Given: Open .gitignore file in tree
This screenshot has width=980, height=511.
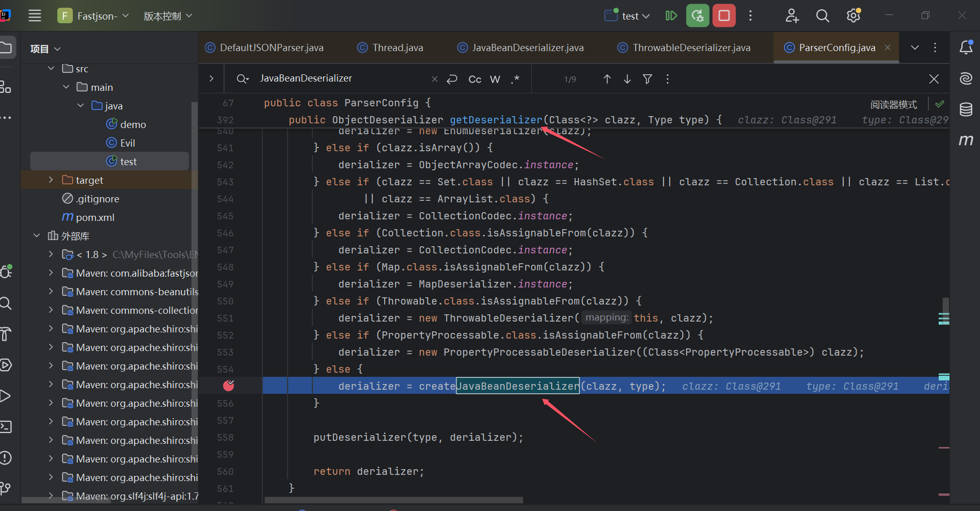Looking at the screenshot, I should pos(91,199).
